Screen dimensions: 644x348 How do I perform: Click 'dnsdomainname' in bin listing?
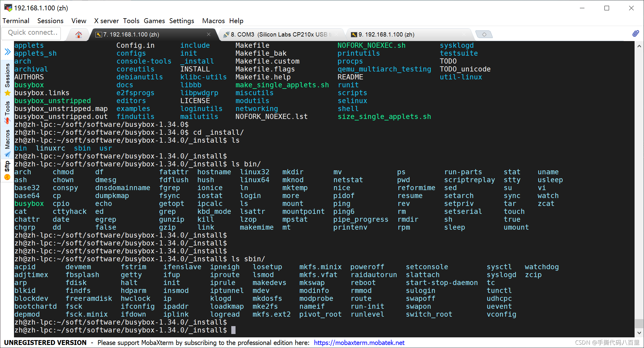[122, 188]
